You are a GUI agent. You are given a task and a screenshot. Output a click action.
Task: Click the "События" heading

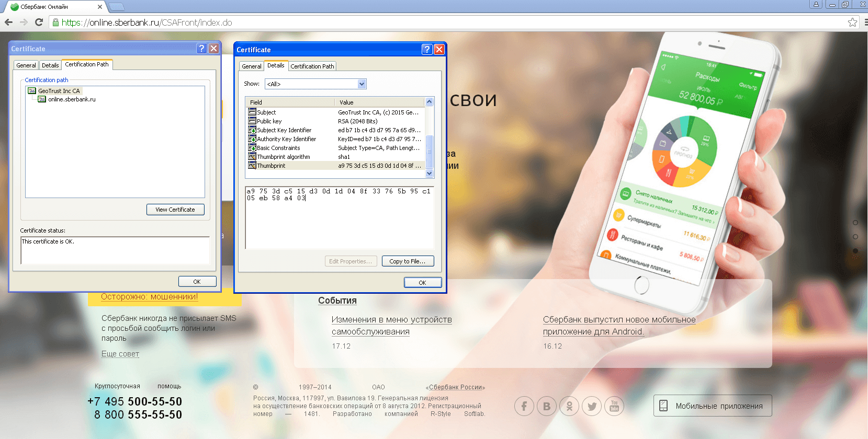click(x=337, y=301)
